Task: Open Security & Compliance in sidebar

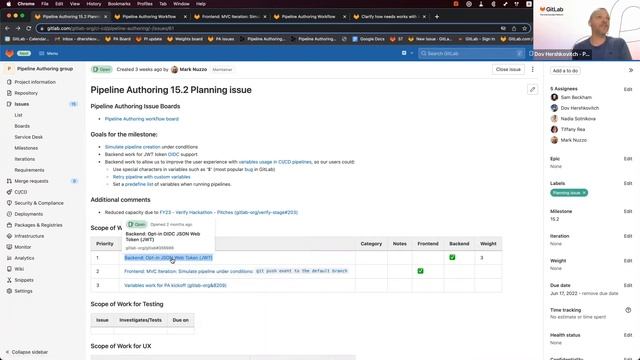Action: coord(39,203)
